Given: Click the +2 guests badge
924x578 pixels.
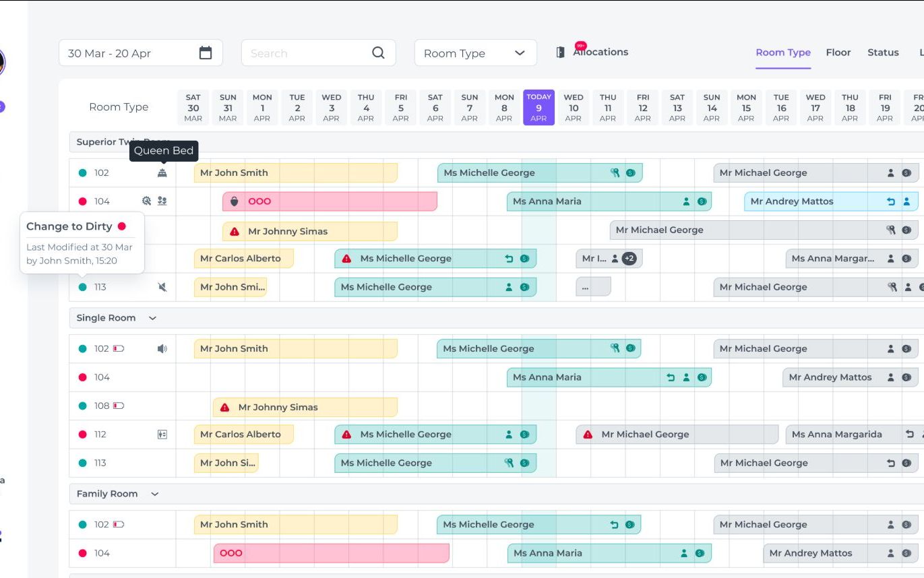Looking at the screenshot, I should (x=629, y=258).
